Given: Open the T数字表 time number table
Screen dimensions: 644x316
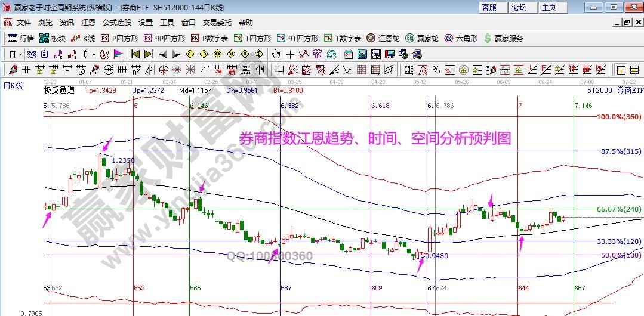Looking at the screenshot, I should click(x=343, y=38).
